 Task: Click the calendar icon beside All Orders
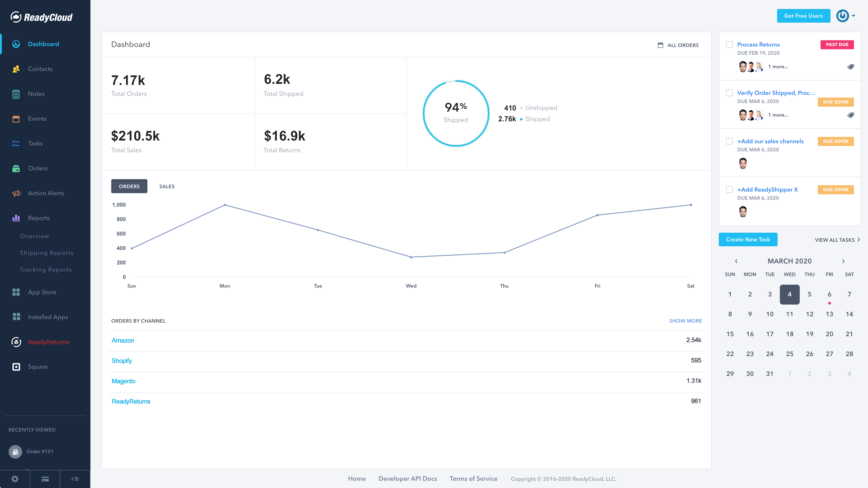pyautogui.click(x=660, y=45)
